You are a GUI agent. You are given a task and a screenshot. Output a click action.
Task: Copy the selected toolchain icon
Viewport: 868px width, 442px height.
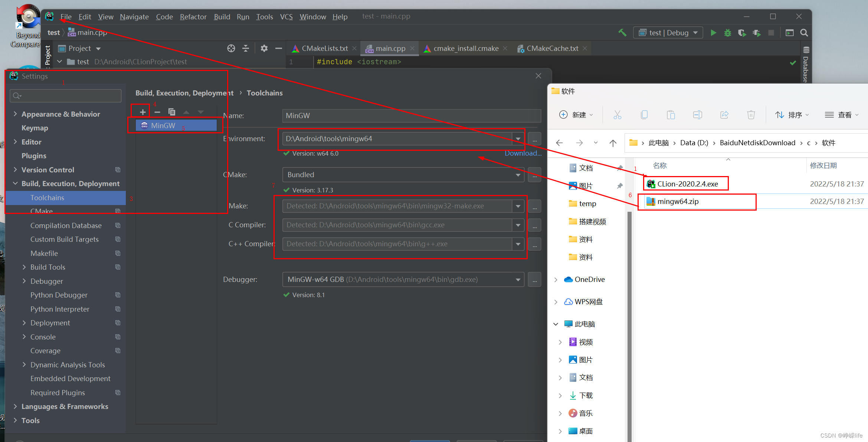(x=171, y=112)
